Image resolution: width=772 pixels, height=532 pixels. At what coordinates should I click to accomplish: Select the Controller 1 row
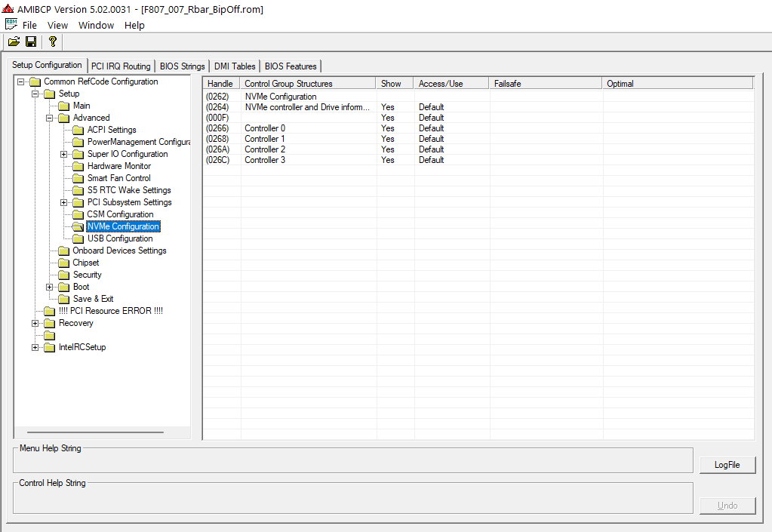point(478,139)
